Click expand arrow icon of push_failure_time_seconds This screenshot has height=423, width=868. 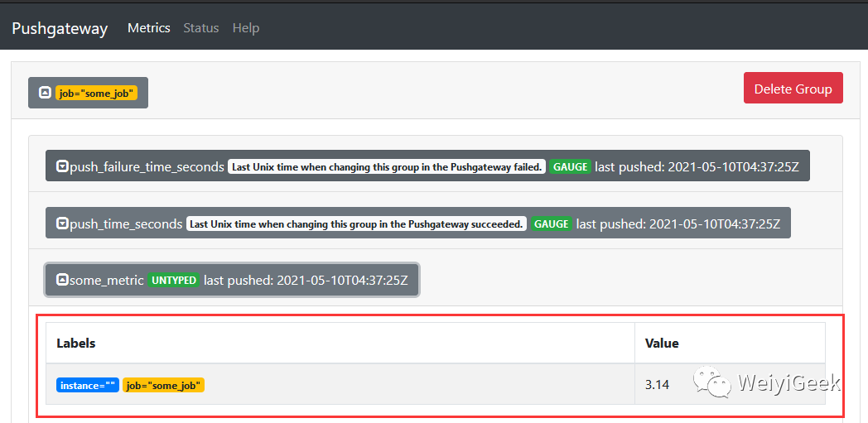pyautogui.click(x=63, y=166)
